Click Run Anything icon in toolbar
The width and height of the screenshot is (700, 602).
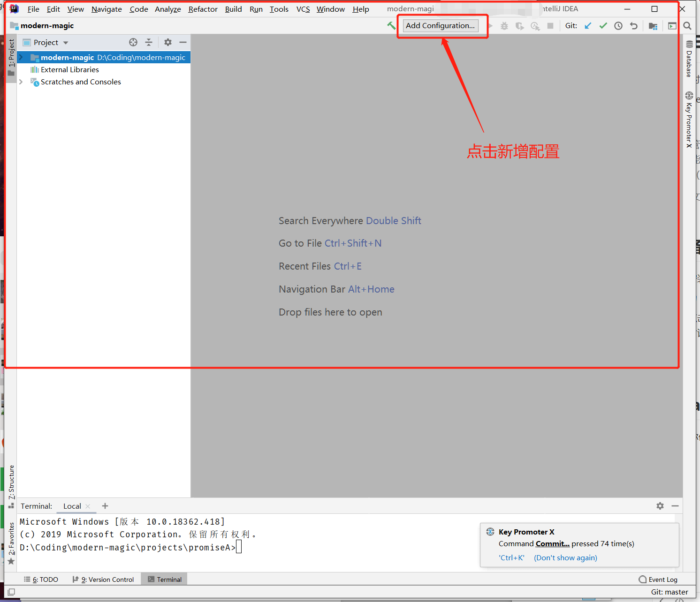tap(672, 26)
